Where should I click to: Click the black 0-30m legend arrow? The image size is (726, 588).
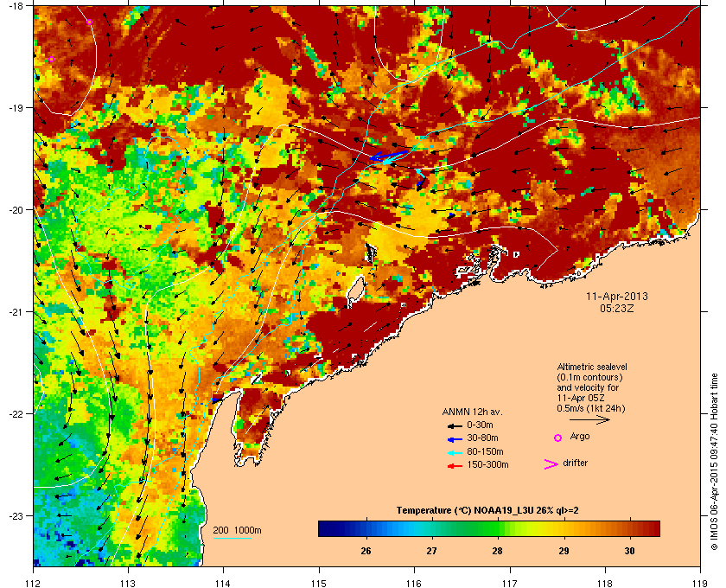(455, 425)
